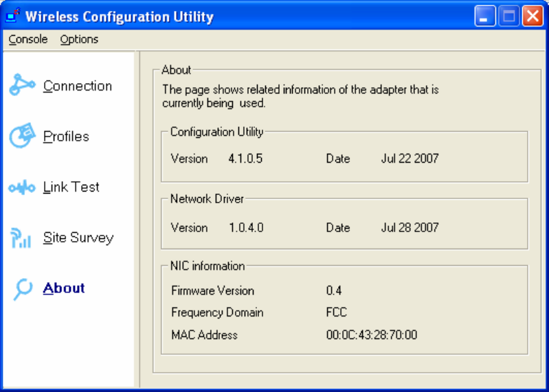
Task: Open the Site Survey text label
Action: (x=78, y=238)
